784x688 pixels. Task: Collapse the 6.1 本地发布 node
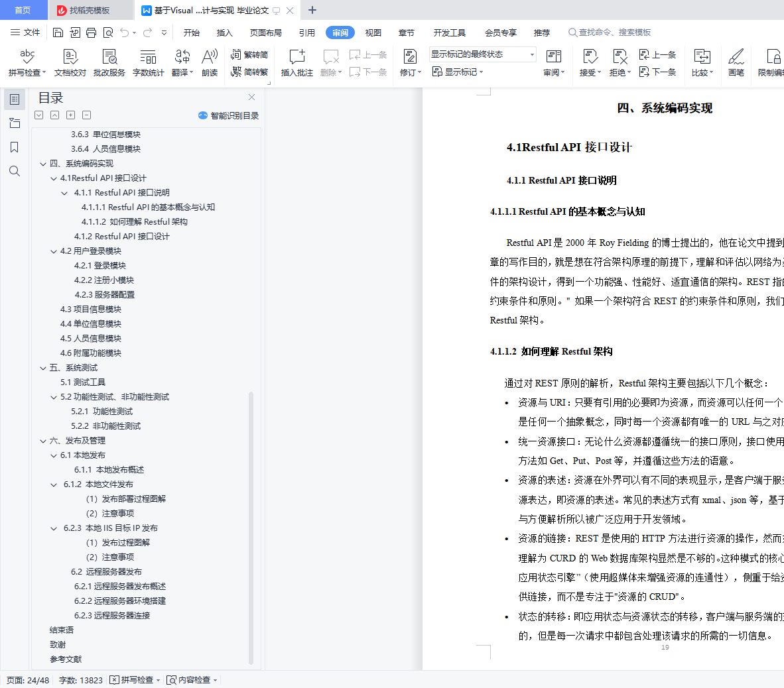click(54, 455)
